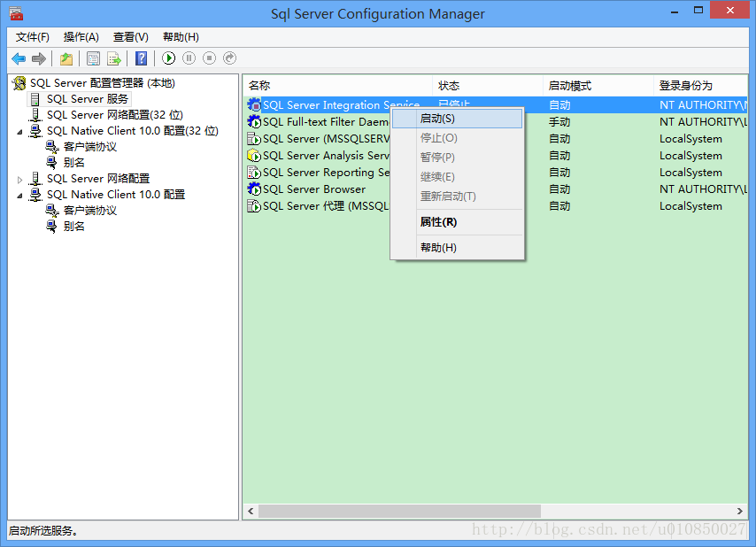Viewport: 756px width, 547px height.
Task: Sort services by the 启动模式 column header
Action: (569, 86)
